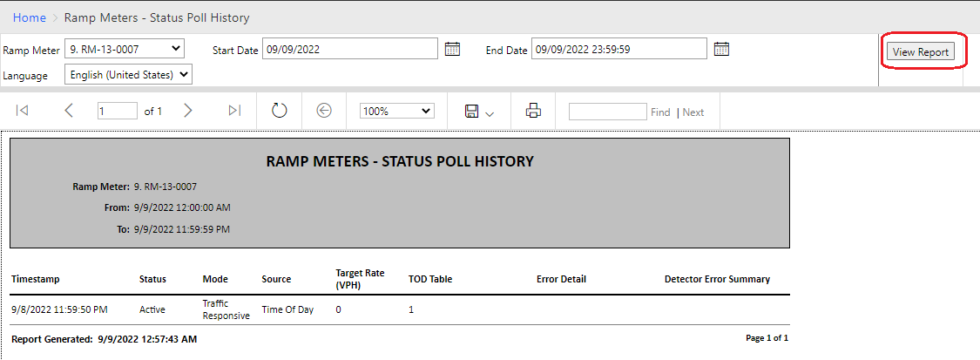Navigate back to parent report

pyautogui.click(x=324, y=111)
